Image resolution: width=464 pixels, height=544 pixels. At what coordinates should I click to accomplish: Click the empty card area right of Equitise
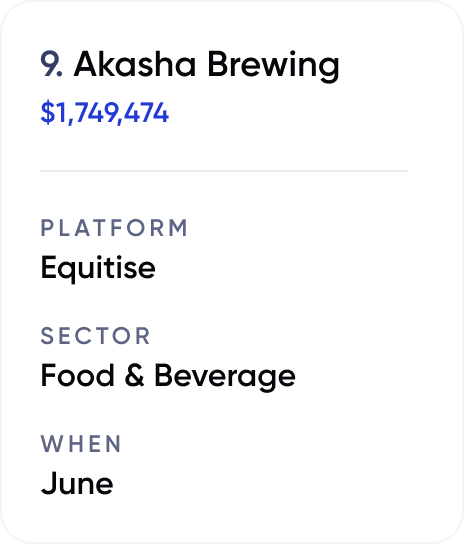[295, 268]
